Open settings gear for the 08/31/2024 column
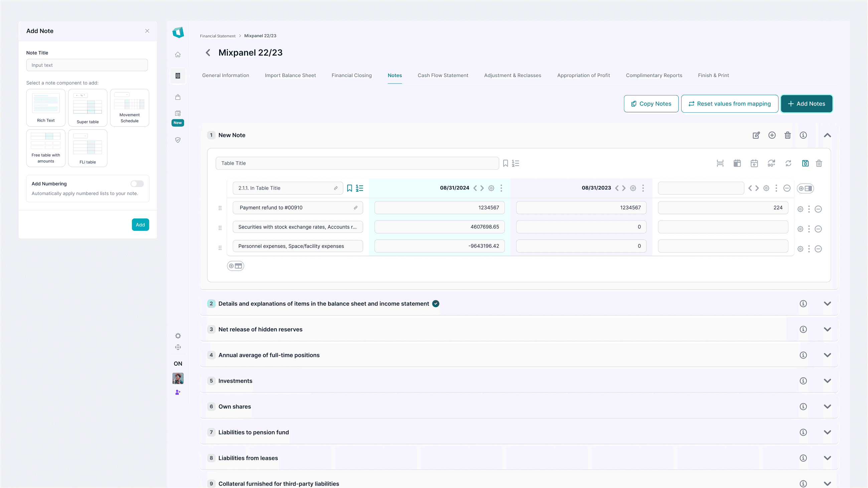 491,188
